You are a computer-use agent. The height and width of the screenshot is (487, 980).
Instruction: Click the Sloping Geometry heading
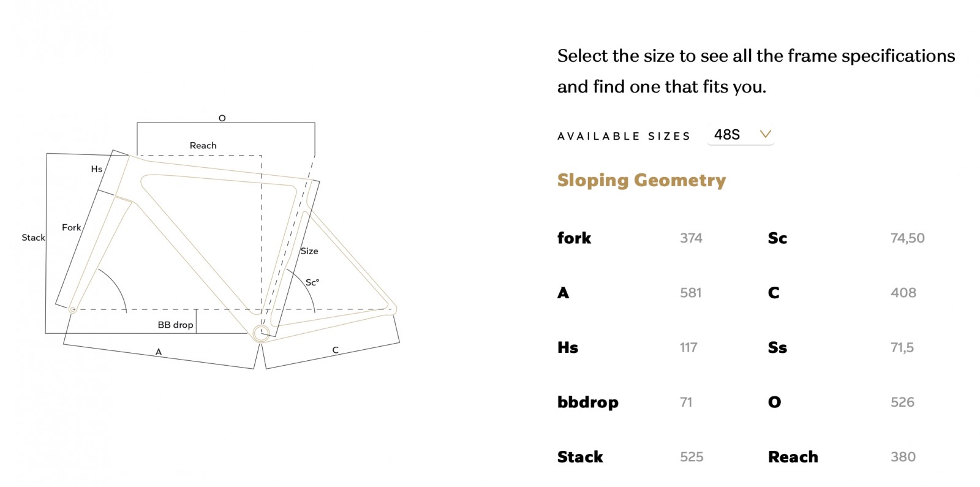[x=641, y=180]
